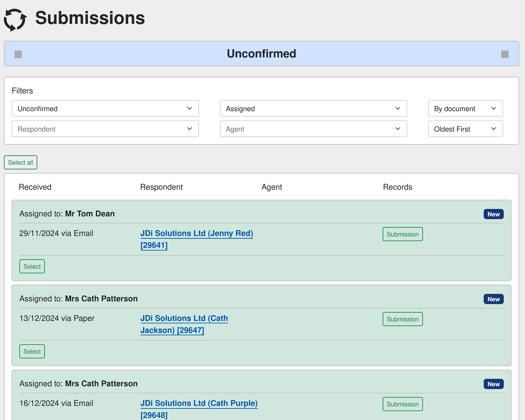Click Submission button for 16/12/2024 record
Viewport: 525px width, 420px height.
coord(403,404)
